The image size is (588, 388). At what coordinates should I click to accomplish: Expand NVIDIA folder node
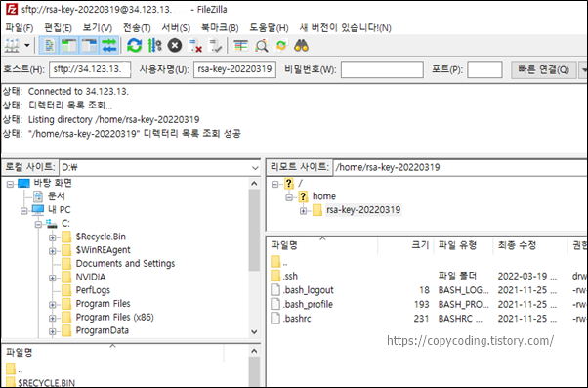coord(53,279)
